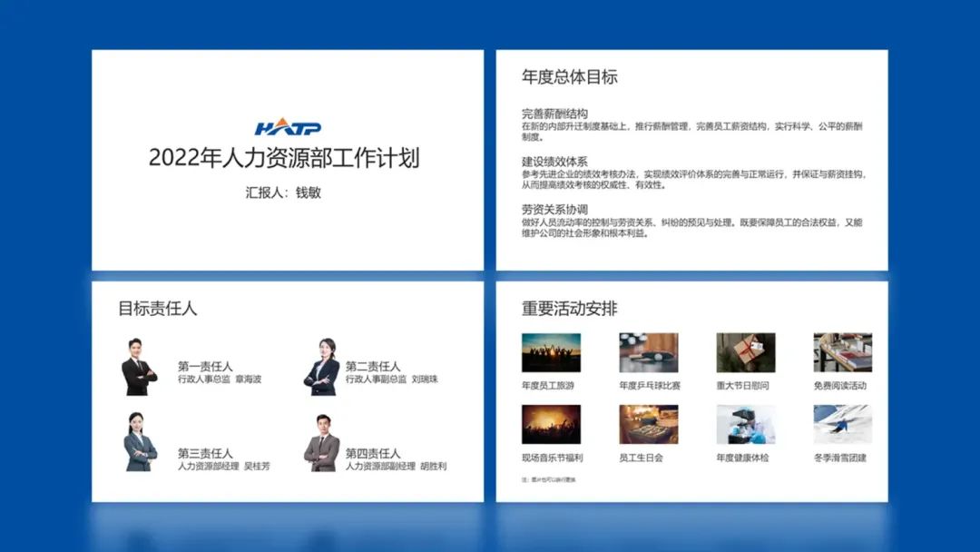Click the portrait beside 第一责任人
The height and width of the screenshot is (552, 980).
point(138,366)
